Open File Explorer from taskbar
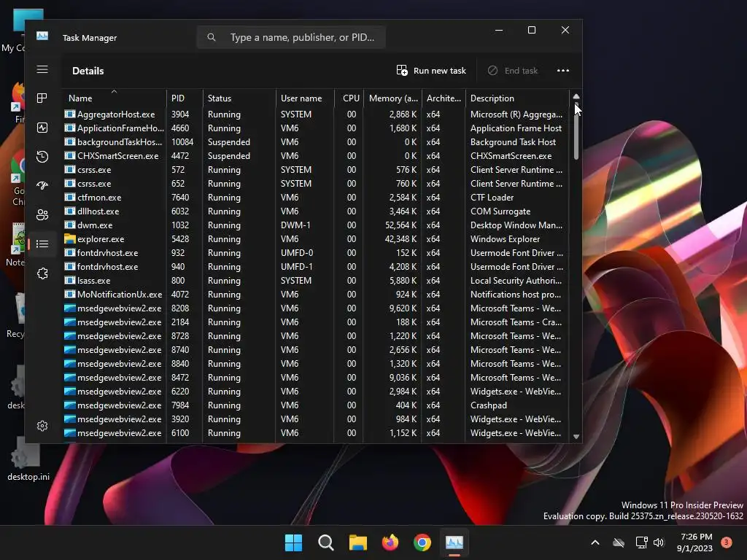Viewport: 747px width, 560px height. coord(357,542)
